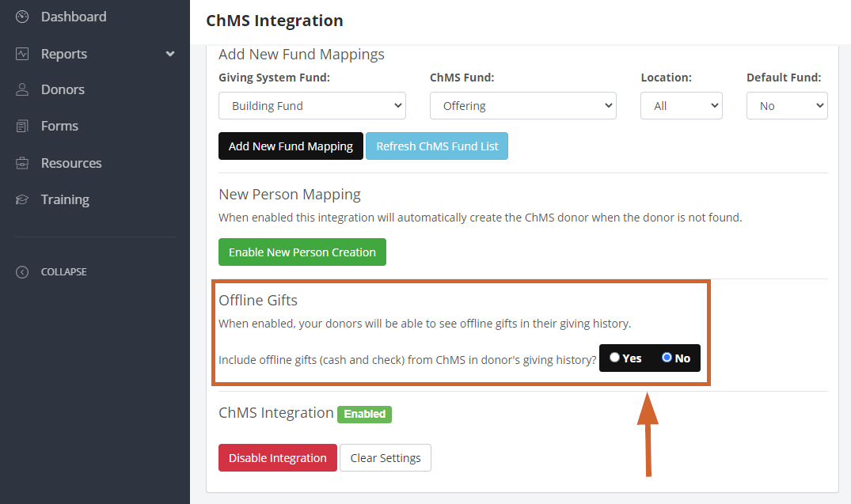The height and width of the screenshot is (504, 851).
Task: Open the Dashboard from the sidebar icon
Action: [x=21, y=16]
